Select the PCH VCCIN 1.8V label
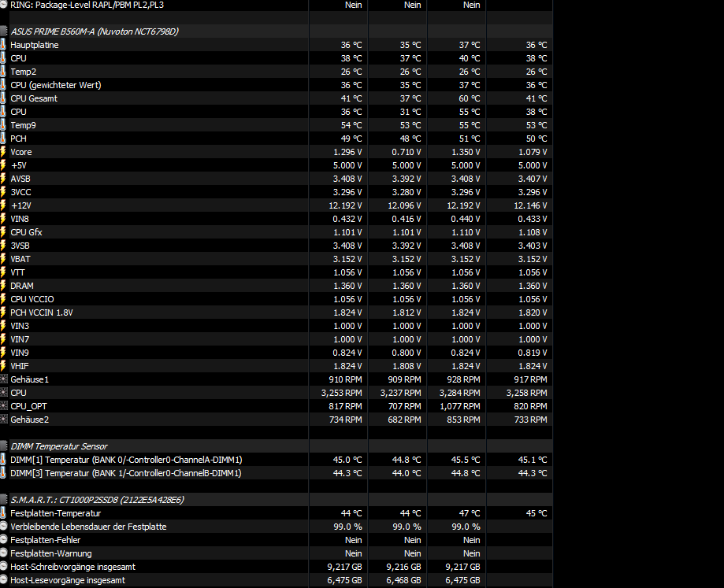This screenshot has height=588, width=724. pos(42,312)
